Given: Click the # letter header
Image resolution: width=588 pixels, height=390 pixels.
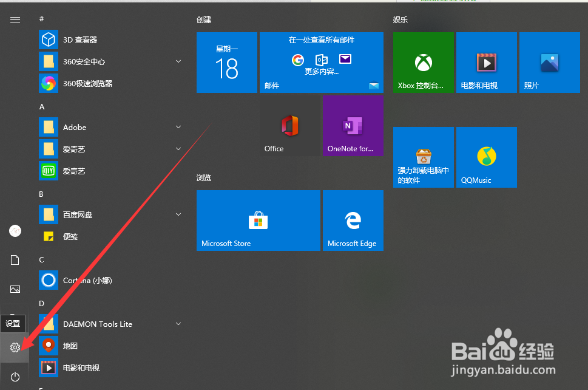Looking at the screenshot, I should point(42,19).
